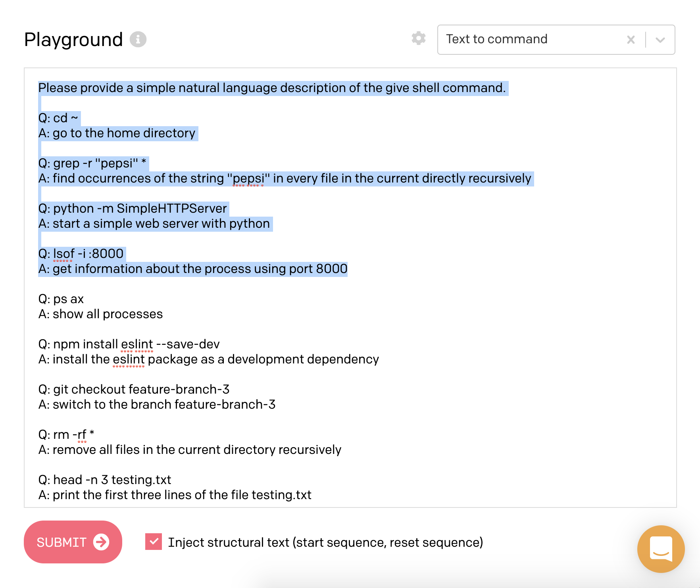This screenshot has height=588, width=700.
Task: Expand the preset dropdown chevron
Action: 660,40
